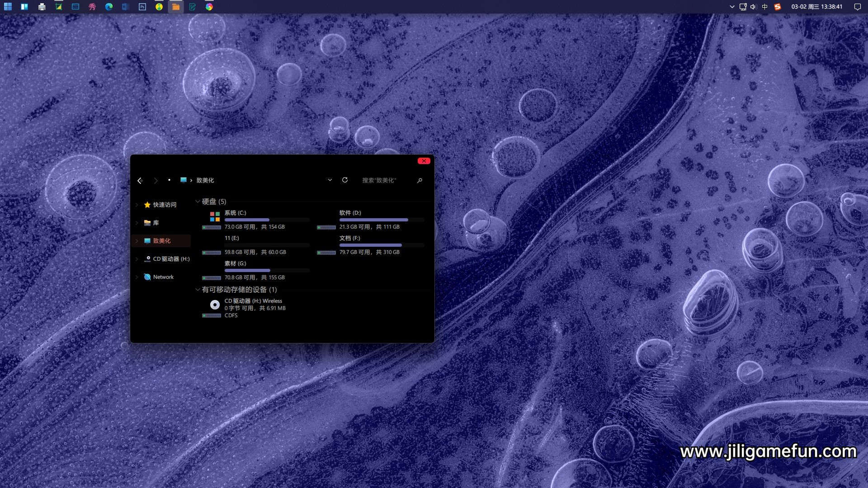Expand the Network tree node
This screenshot has height=488, width=868.
137,277
